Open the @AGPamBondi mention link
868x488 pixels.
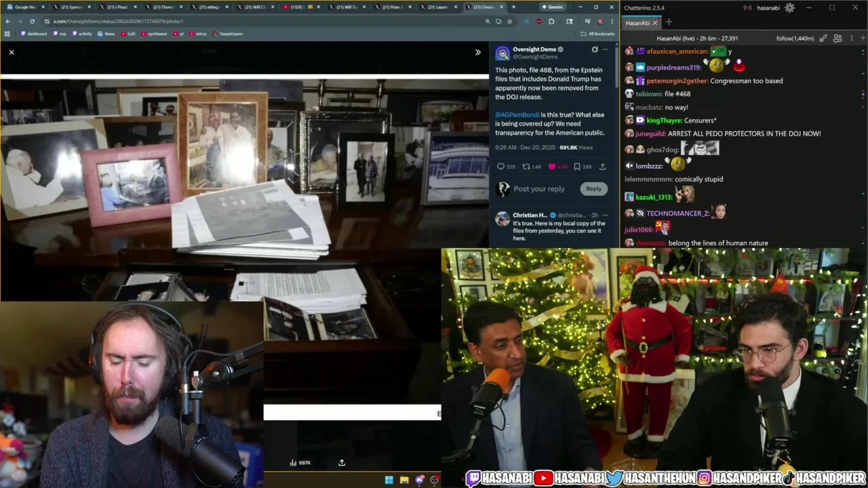pyautogui.click(x=517, y=115)
